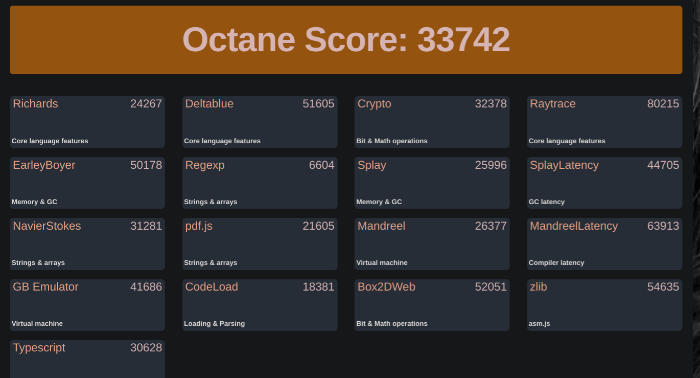Select the Crypto benchmark card
Viewport: 700px width, 378px height.
[x=432, y=122]
